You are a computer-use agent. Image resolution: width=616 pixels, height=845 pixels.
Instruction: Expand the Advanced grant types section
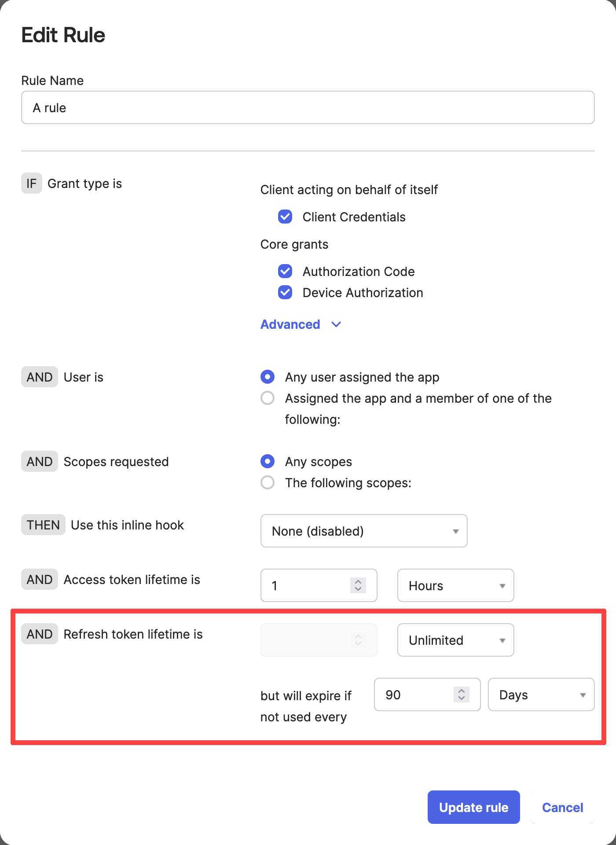click(x=301, y=324)
